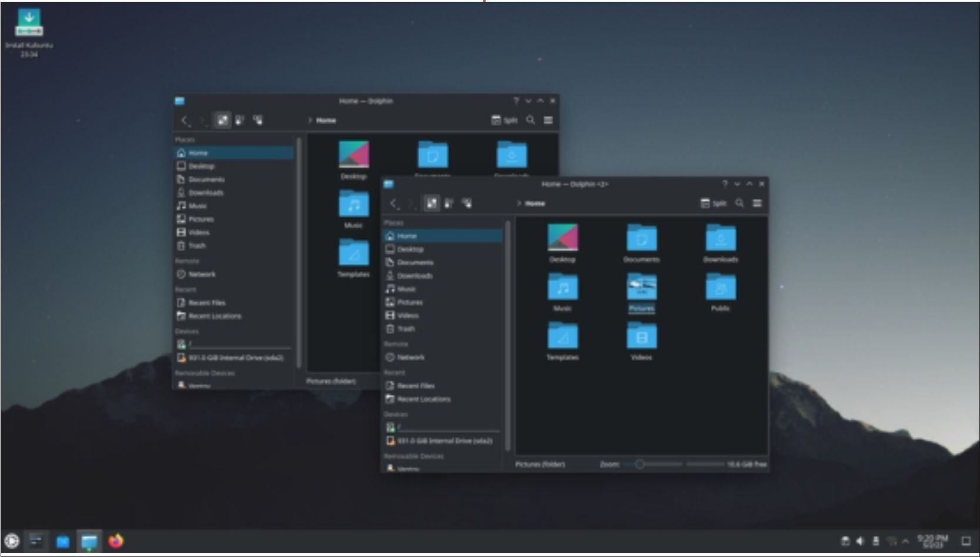980x557 pixels.
Task: Open the Pictures folder in the front window
Action: (641, 292)
